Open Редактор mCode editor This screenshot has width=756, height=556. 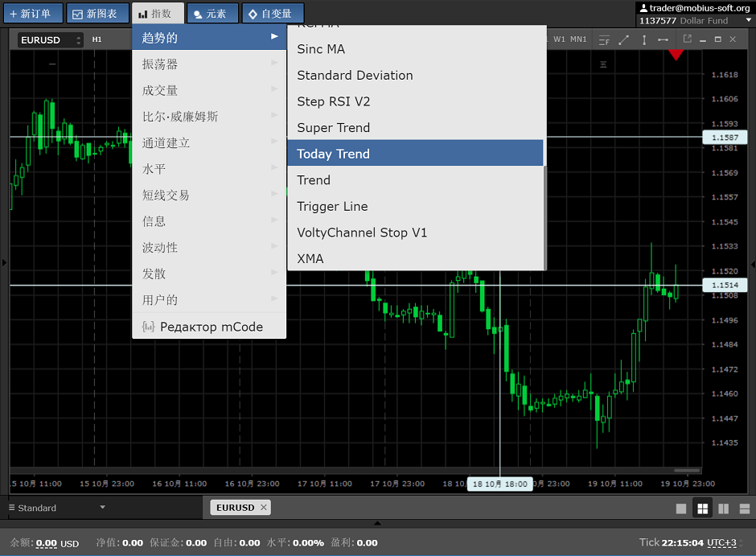tap(209, 327)
